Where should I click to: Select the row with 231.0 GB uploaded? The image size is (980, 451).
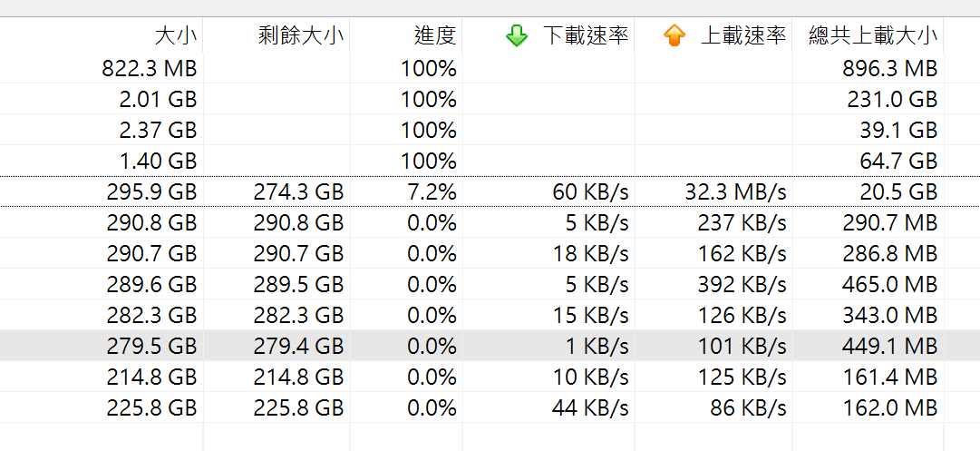tap(490, 100)
